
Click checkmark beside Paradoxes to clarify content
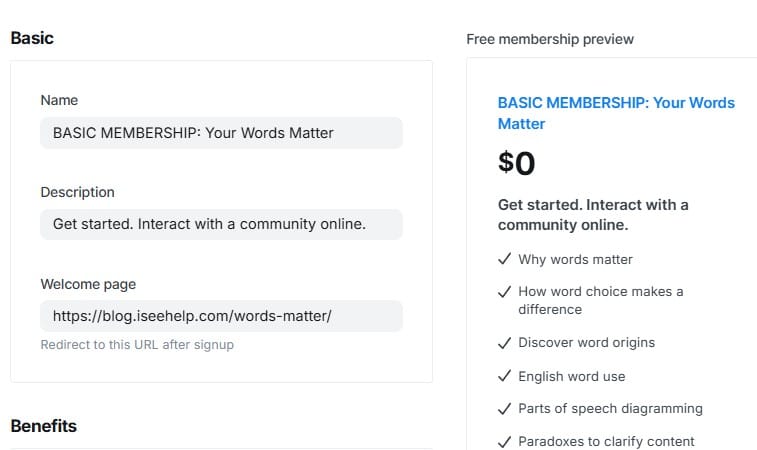[x=505, y=442]
